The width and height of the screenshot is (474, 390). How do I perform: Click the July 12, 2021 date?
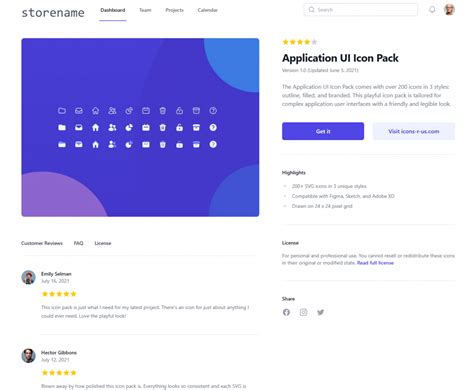(55, 360)
